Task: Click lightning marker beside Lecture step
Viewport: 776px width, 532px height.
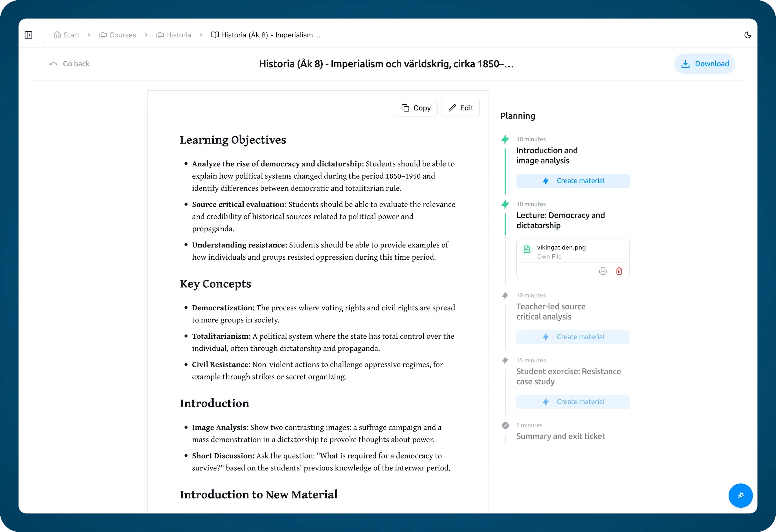Action: pyautogui.click(x=505, y=204)
